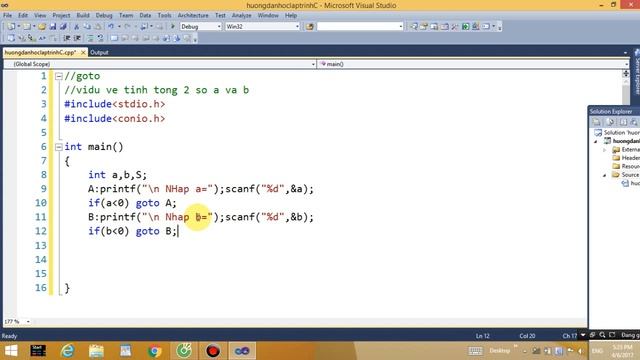Open File Explorer from taskbar

click(x=96, y=351)
